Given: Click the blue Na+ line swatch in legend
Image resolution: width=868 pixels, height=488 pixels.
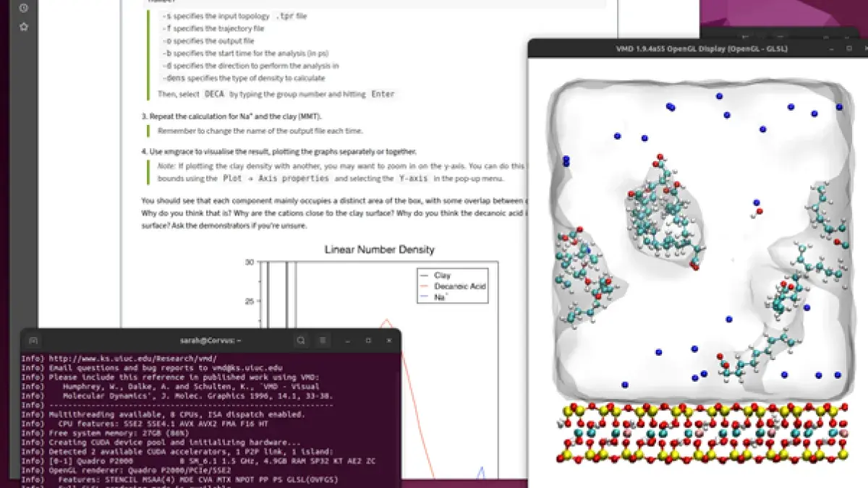Looking at the screenshot, I should (x=425, y=296).
